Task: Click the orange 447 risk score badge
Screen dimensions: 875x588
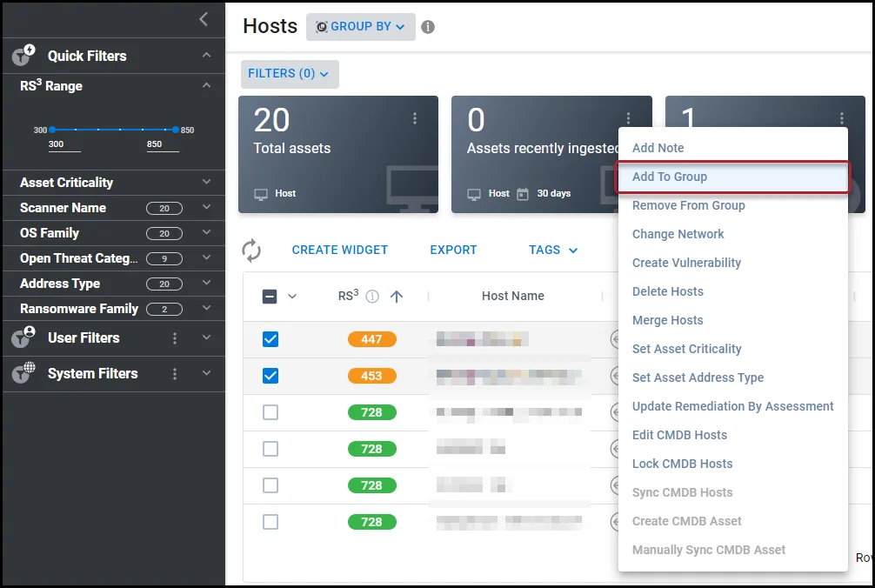Action: pyautogui.click(x=371, y=339)
